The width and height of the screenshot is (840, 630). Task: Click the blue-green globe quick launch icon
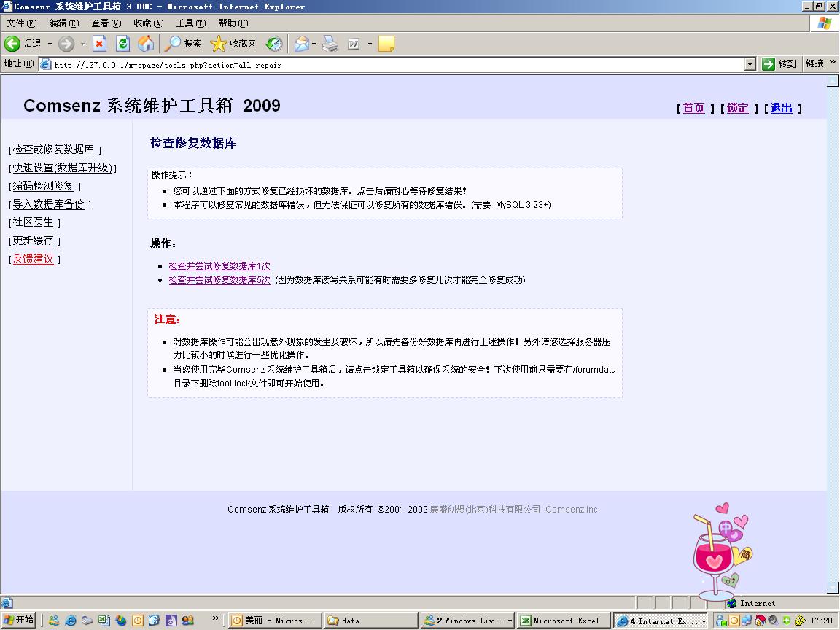121,621
